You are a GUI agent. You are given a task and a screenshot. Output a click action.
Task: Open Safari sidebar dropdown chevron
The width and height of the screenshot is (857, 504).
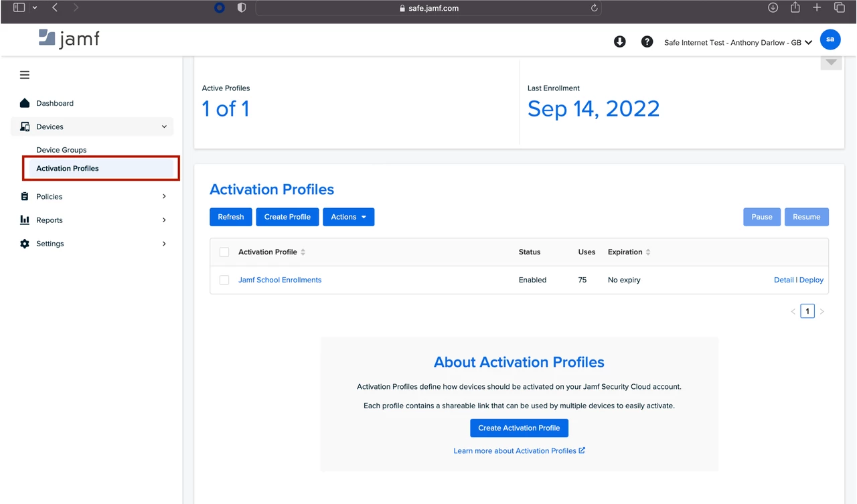click(34, 7)
